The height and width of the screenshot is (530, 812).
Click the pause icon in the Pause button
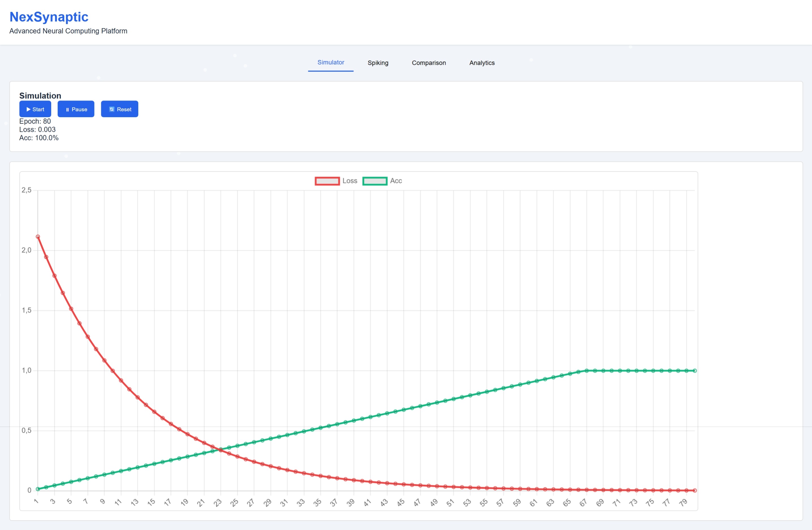[x=68, y=109]
